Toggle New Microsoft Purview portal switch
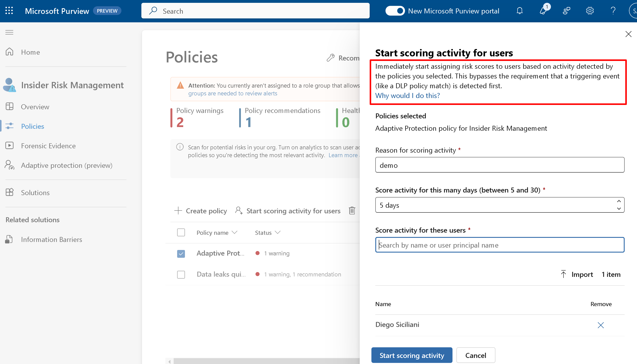The height and width of the screenshot is (364, 637). [x=395, y=11]
